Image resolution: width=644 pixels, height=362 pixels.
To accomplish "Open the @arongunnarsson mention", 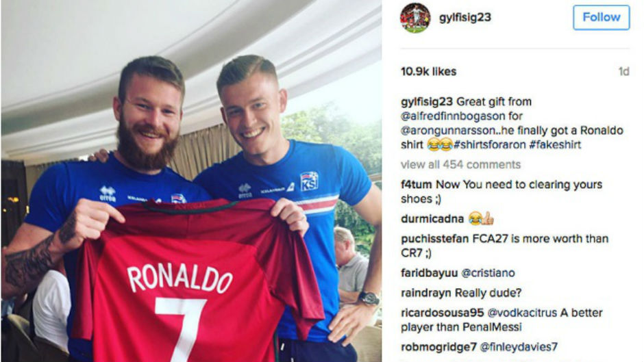I will pos(449,131).
